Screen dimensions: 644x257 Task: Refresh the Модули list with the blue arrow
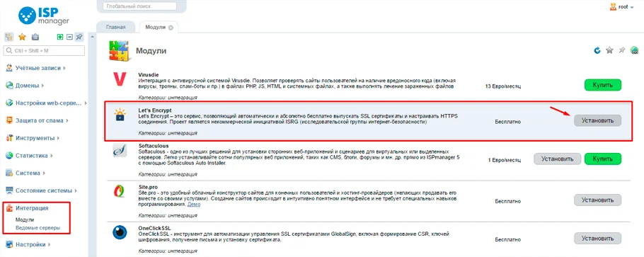pos(597,50)
